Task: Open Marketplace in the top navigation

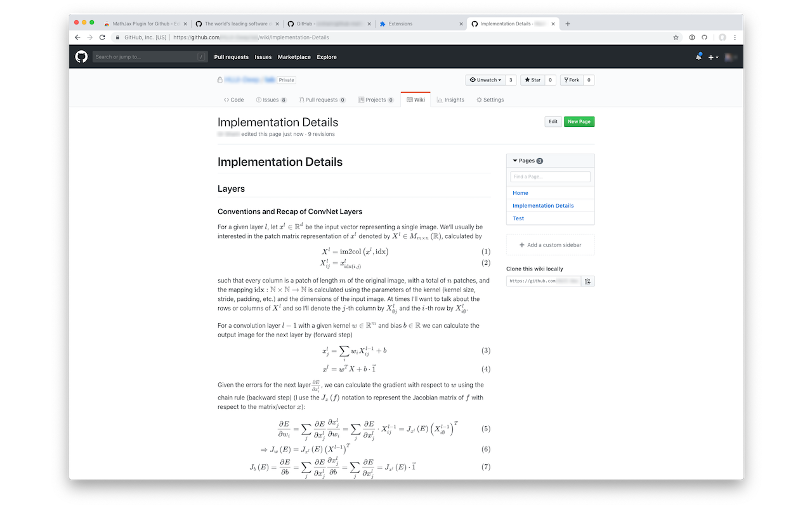Action: click(x=294, y=57)
